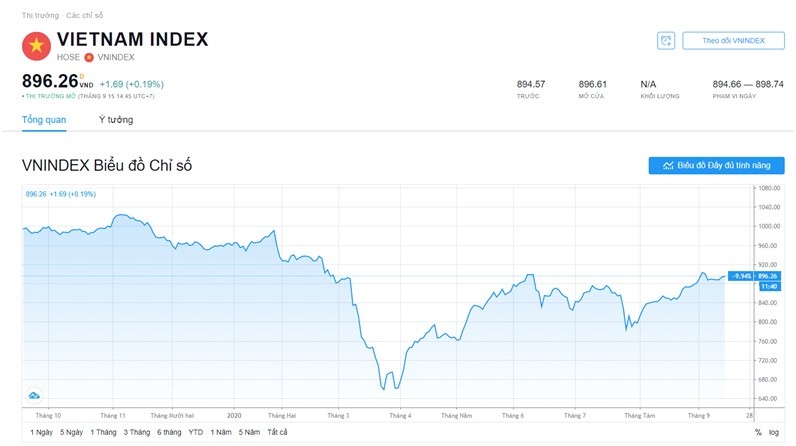Click the snapshot icon beside Theo dõi button
This screenshot has height=446, width=796.
(667, 41)
